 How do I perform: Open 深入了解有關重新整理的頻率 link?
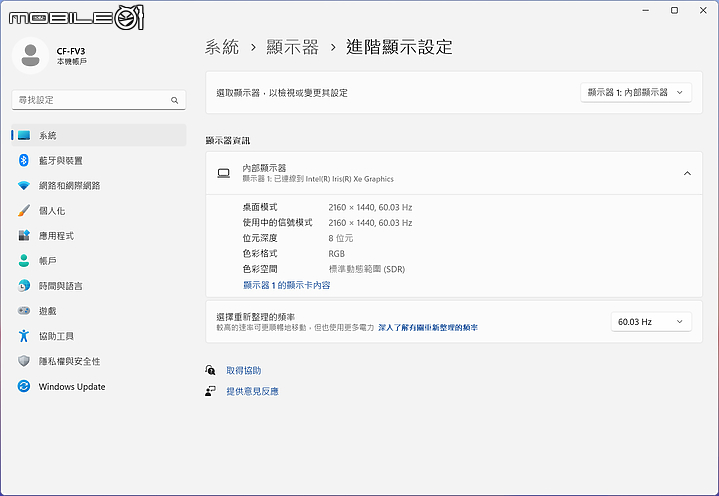coord(428,327)
